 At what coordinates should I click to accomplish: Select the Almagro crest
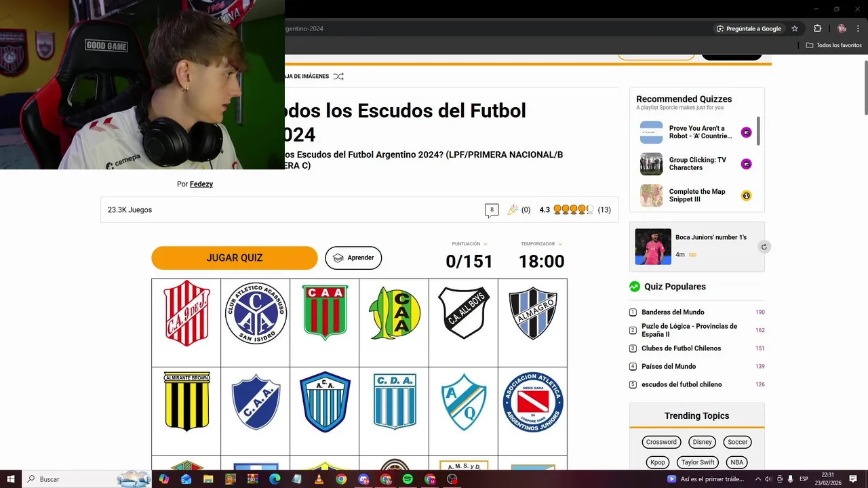[532, 314]
